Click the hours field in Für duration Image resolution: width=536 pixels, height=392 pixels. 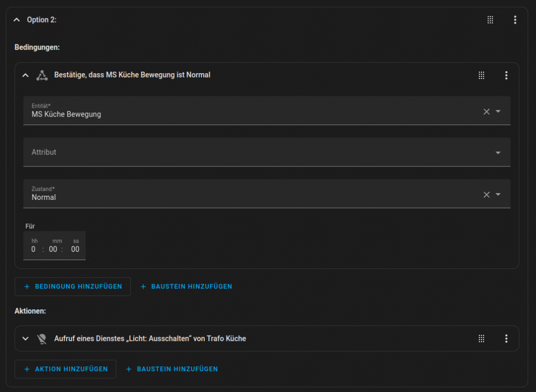[33, 249]
